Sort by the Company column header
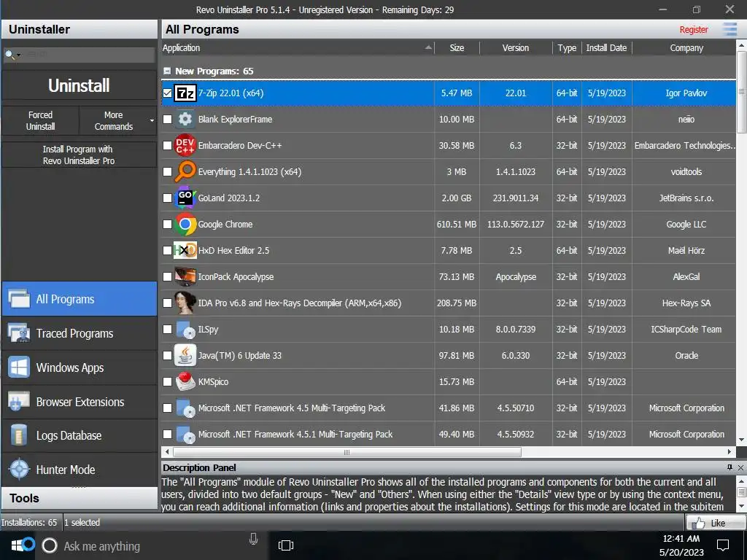This screenshot has height=560, width=747. pyautogui.click(x=686, y=47)
